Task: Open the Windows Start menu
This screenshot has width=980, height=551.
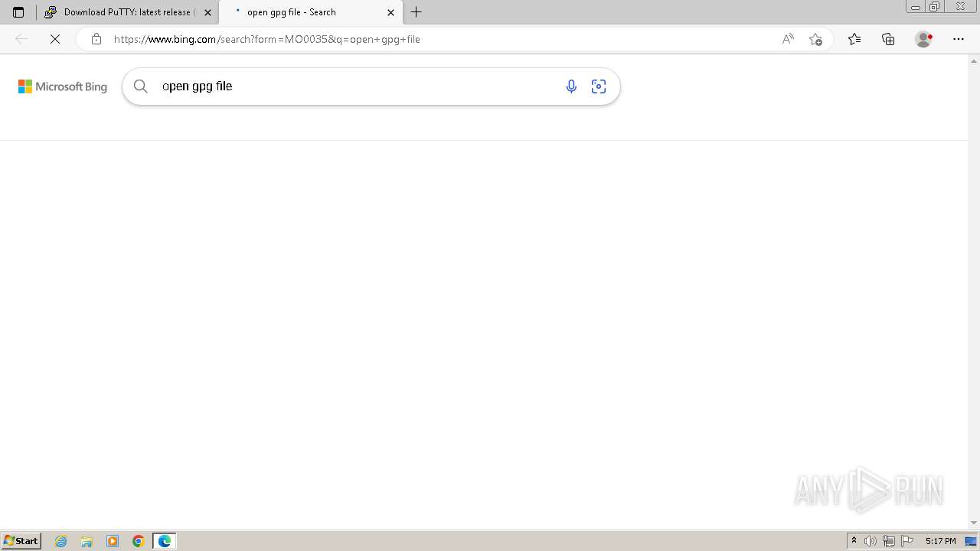Action: tap(21, 541)
